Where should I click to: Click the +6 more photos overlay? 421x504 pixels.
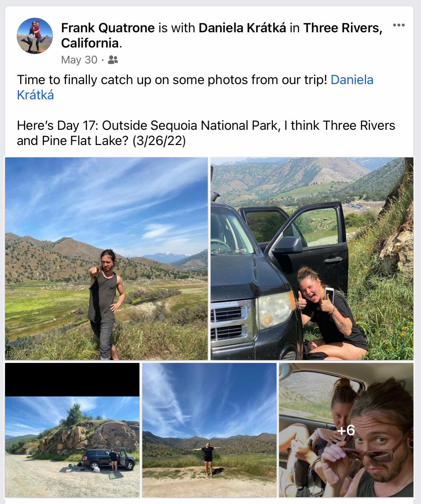click(346, 430)
